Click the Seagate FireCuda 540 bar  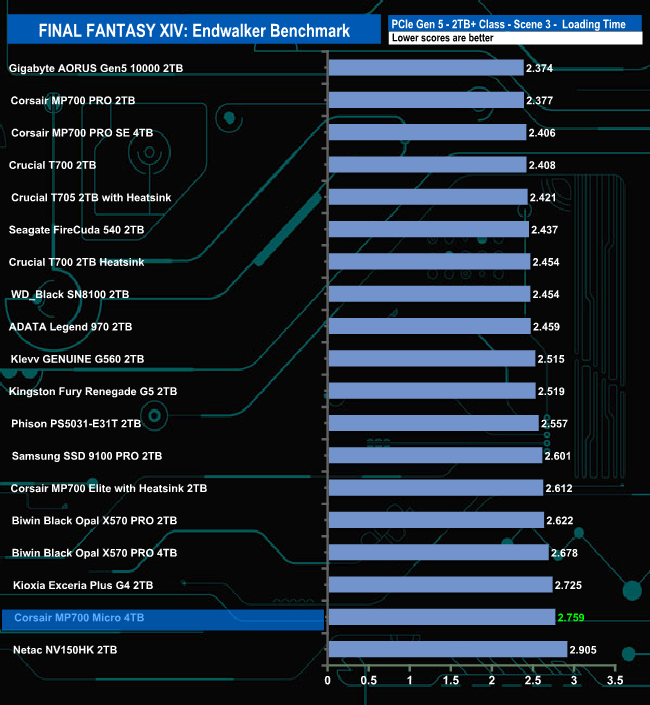click(428, 229)
